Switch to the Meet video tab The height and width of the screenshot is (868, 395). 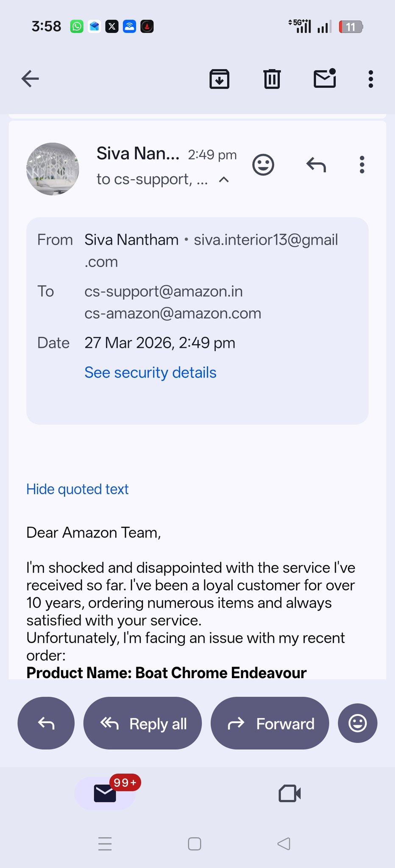click(x=289, y=793)
